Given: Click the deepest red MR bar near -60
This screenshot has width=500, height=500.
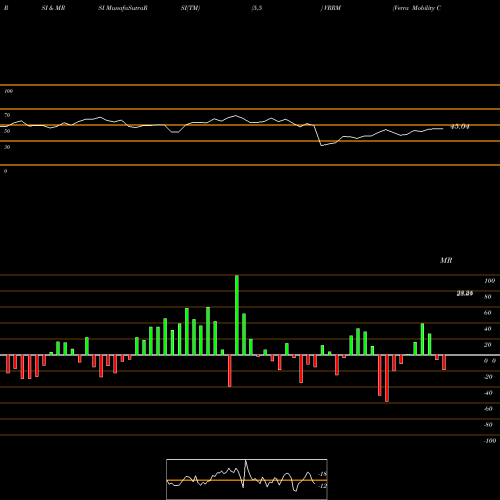Looking at the screenshot, I should point(387,378).
